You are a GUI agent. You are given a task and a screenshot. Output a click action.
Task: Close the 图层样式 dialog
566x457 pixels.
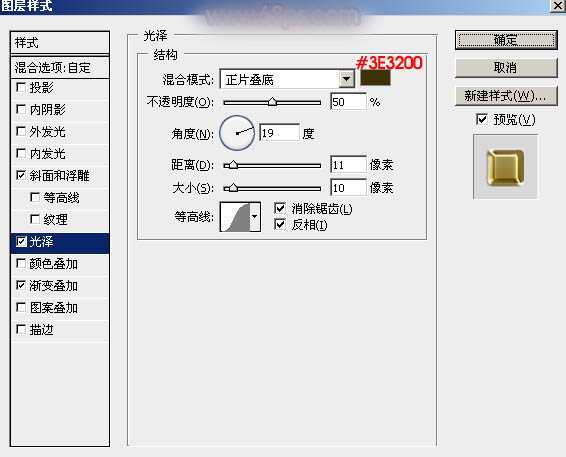558,6
